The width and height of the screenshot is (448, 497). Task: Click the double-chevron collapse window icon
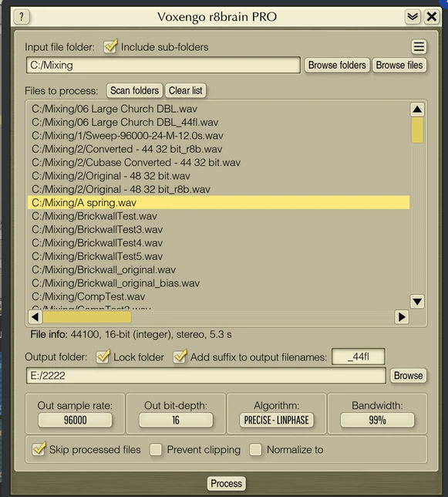coord(413,16)
